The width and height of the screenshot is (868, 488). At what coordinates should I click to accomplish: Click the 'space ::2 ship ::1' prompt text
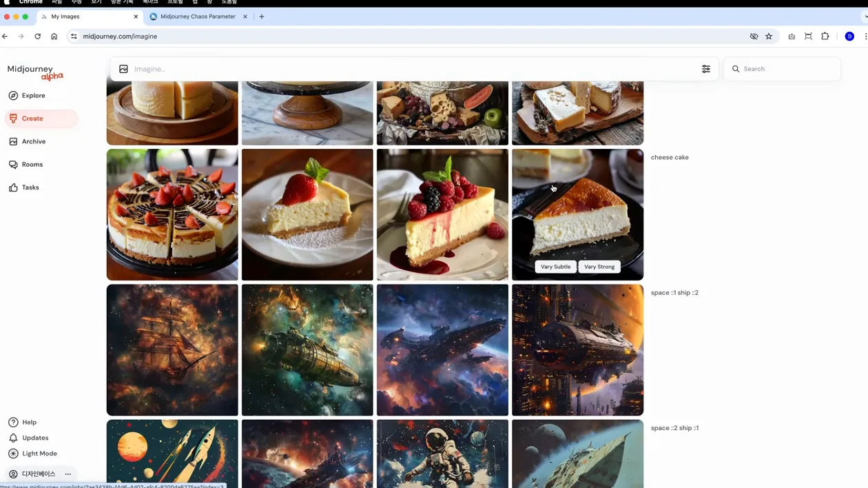click(x=674, y=428)
